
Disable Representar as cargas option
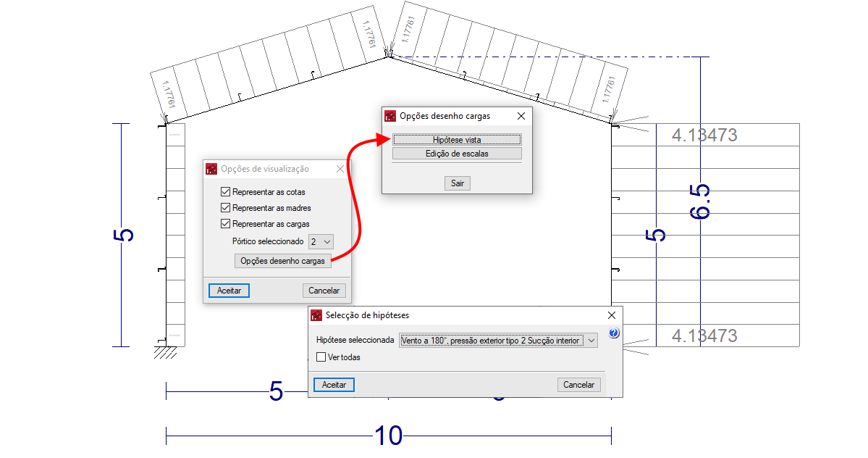coord(226,224)
